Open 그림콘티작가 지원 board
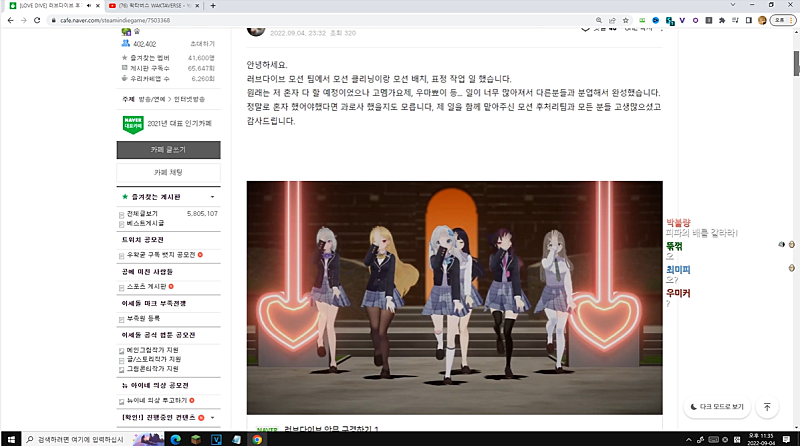The height and width of the screenshot is (446, 800). click(x=153, y=368)
